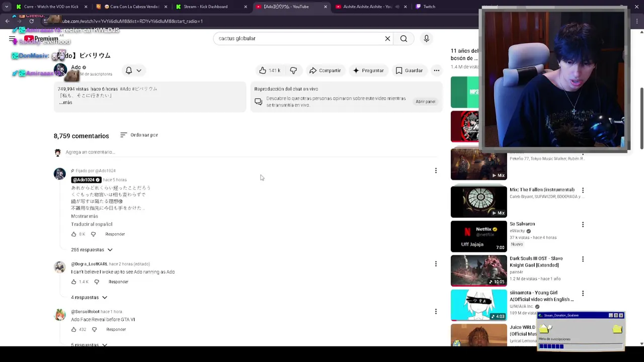Dislike the pinned @Ado1024 comment

(x=93, y=234)
